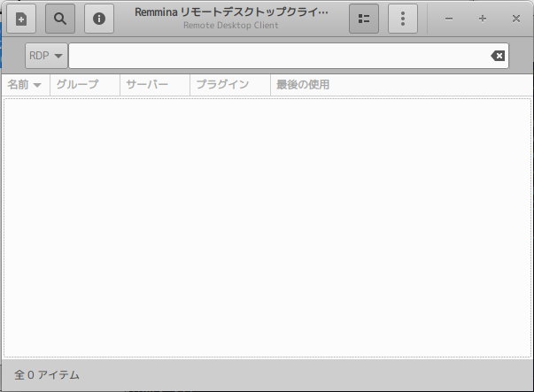
Task: Sort the list by プラグイン column
Action: point(221,85)
